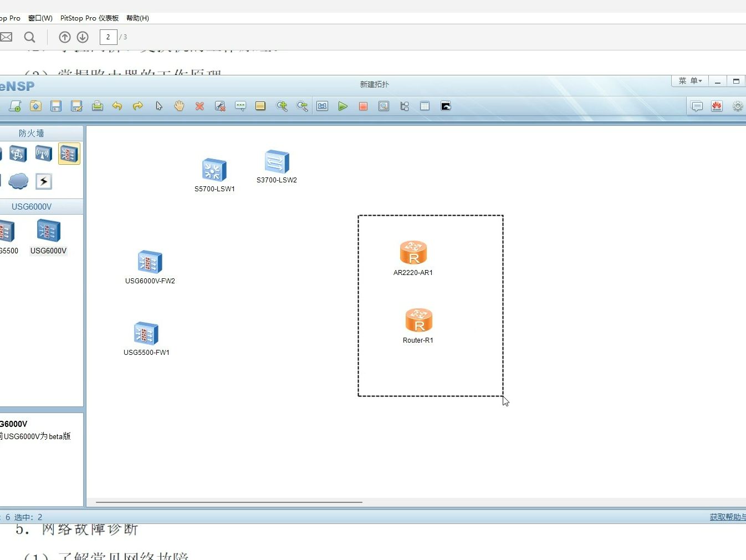
Task: Select the lightning connection cable icon
Action: click(x=43, y=181)
